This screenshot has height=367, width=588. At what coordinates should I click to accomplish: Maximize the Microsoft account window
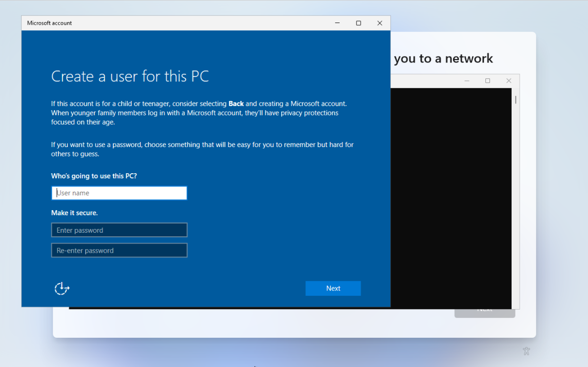tap(359, 23)
